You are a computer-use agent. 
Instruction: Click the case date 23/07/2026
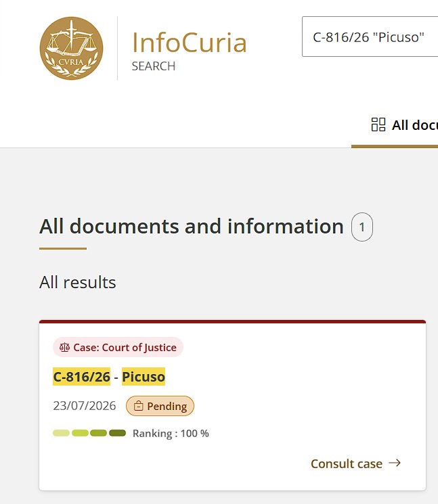click(85, 406)
